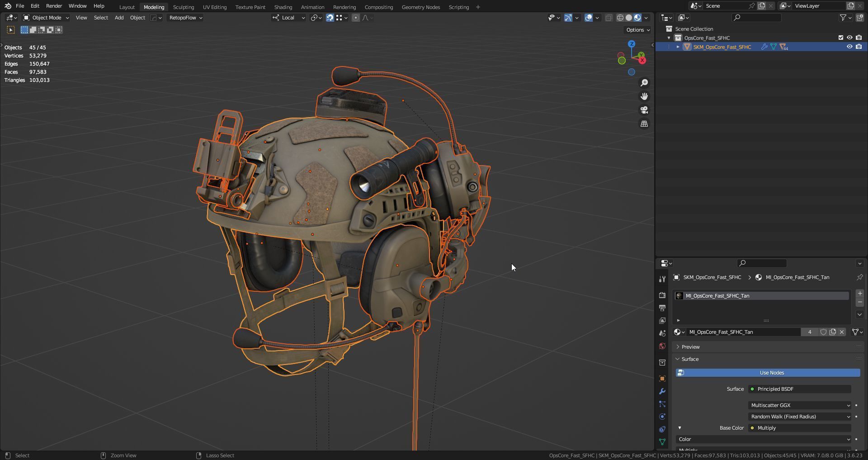The image size is (868, 460).
Task: Select solid viewport shading
Action: 629,18
